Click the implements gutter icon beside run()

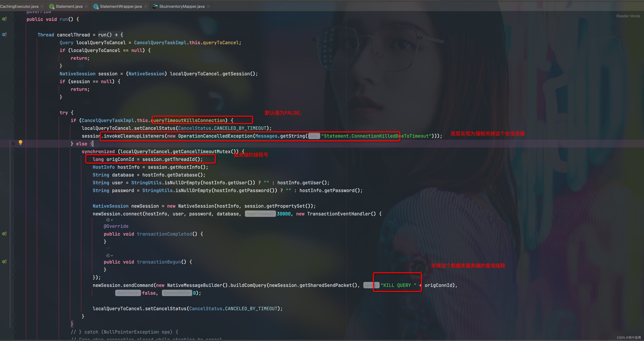(x=4, y=19)
